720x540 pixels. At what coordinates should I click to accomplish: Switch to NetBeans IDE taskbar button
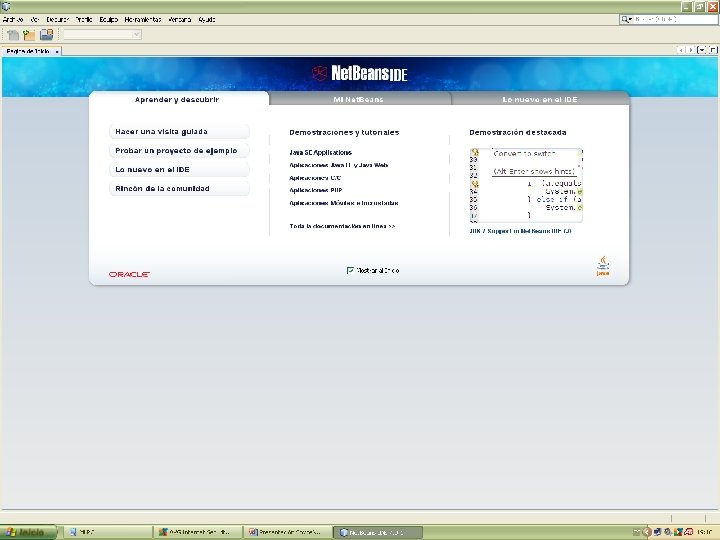377,532
